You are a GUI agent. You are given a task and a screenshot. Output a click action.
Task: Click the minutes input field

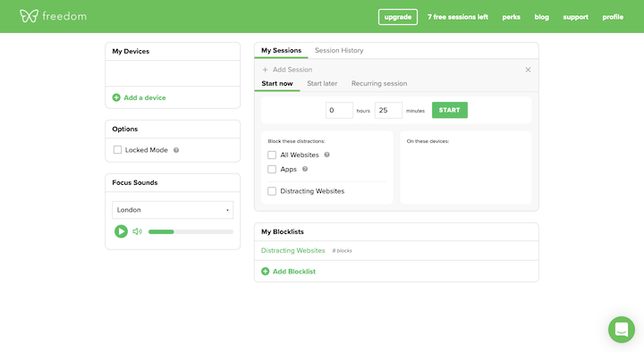coord(388,110)
